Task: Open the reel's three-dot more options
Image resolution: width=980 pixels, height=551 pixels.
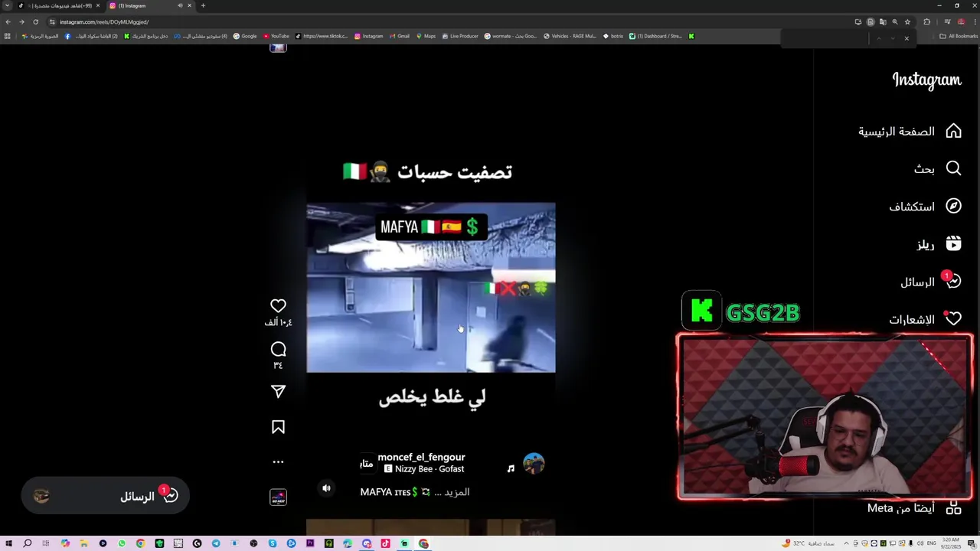Action: coord(278,461)
